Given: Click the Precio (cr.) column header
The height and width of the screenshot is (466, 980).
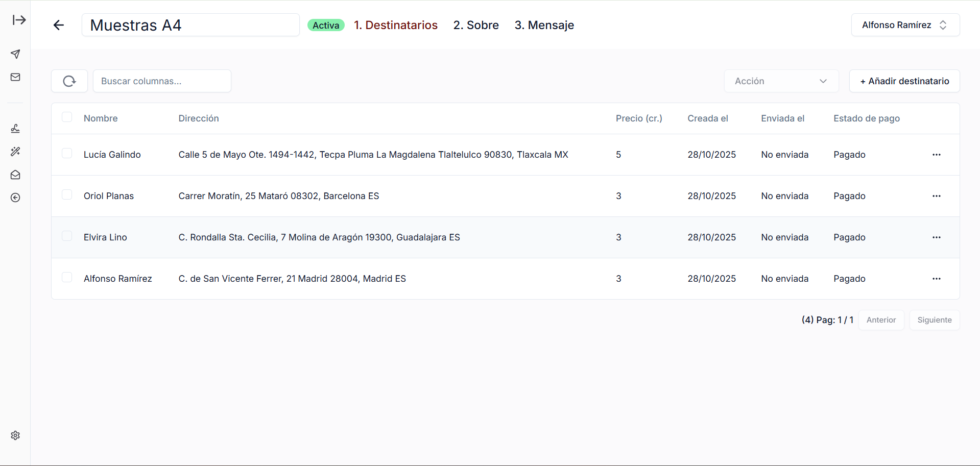Looking at the screenshot, I should (639, 118).
